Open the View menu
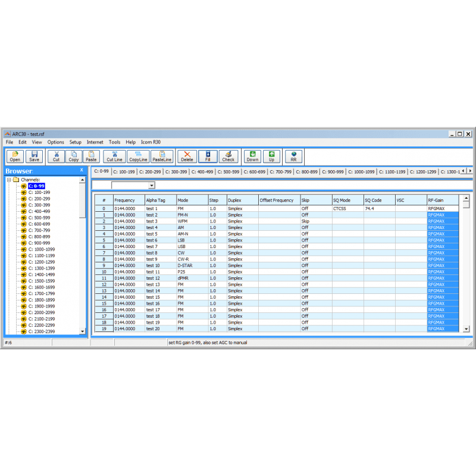Viewport: 476px width, 476px height. 37,142
